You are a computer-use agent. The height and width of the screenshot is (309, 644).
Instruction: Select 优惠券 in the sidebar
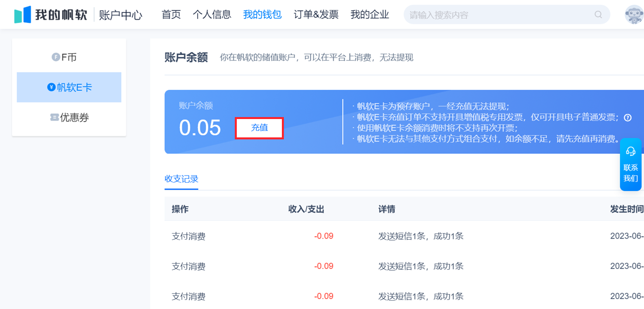(69, 118)
